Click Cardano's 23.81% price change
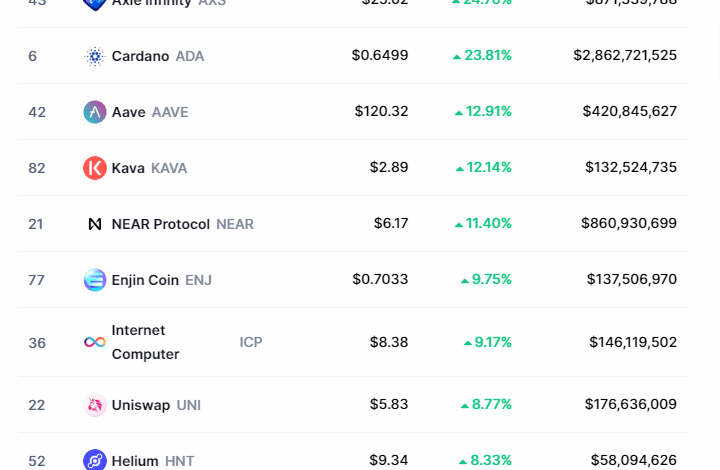Image resolution: width=720 pixels, height=470 pixels. (x=482, y=56)
